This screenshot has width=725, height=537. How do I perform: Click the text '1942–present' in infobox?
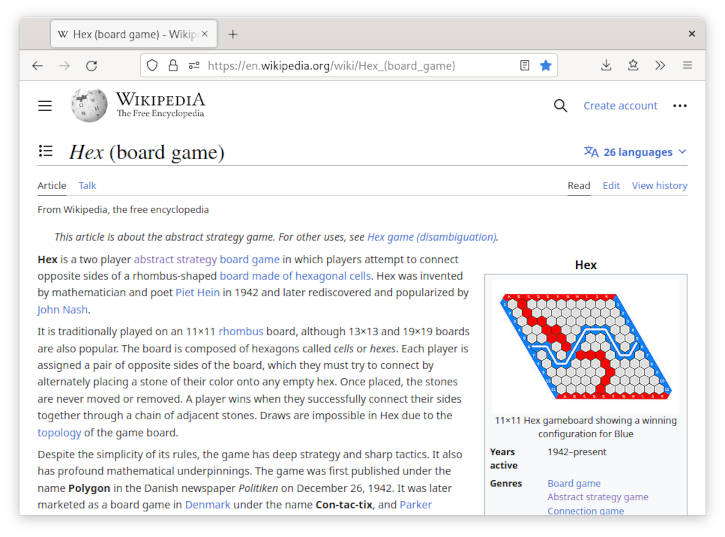click(577, 451)
